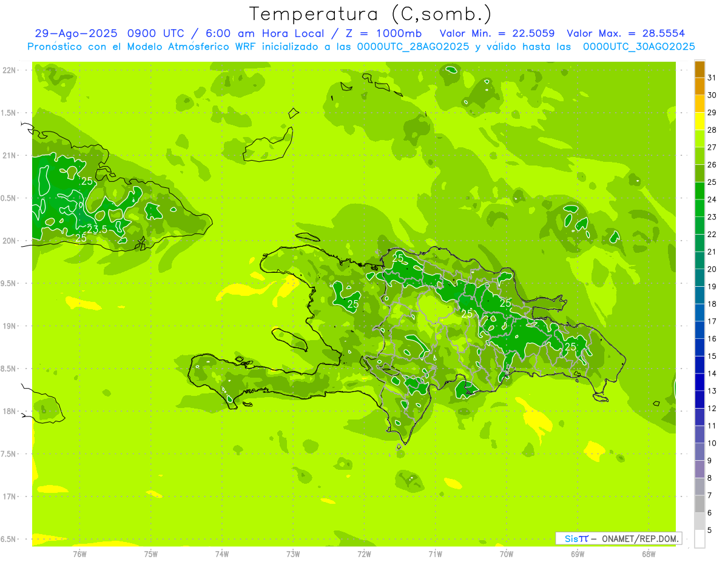Click legend swatch between 26 and 27
The height and width of the screenshot is (562, 728).
699,156
